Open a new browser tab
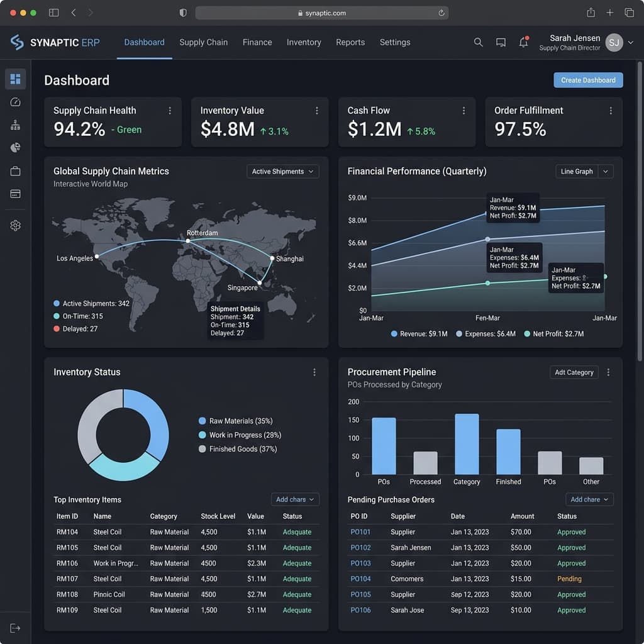644x644 pixels. coord(610,13)
